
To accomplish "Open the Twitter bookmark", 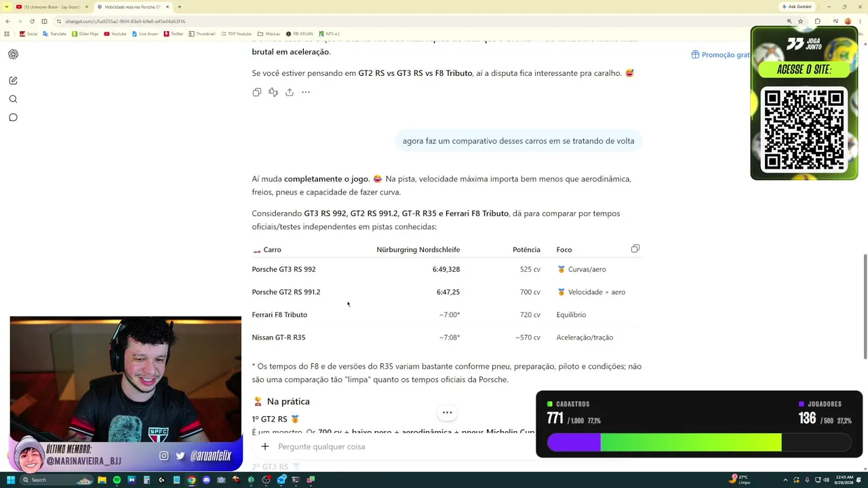I will coord(174,33).
